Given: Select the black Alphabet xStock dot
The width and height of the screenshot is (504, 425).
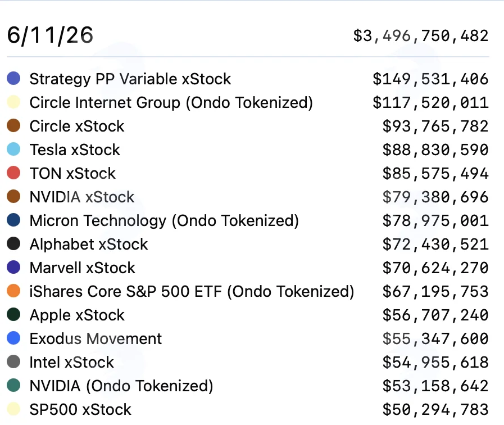Looking at the screenshot, I should (x=13, y=243).
